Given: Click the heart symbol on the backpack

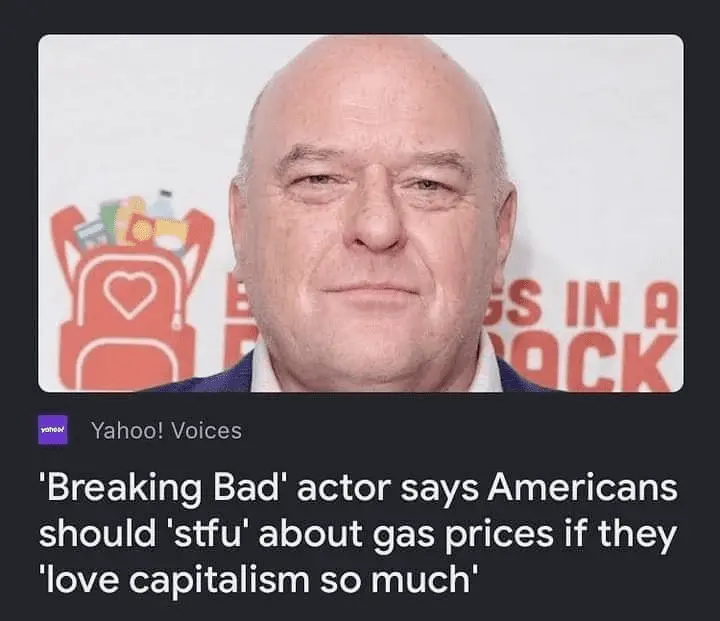Looking at the screenshot, I should (129, 294).
